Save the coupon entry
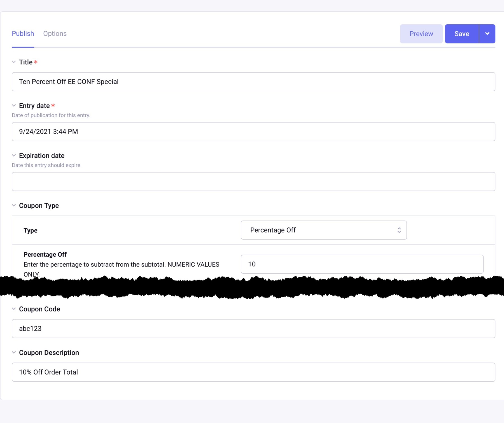The height and width of the screenshot is (423, 504). 462,34
